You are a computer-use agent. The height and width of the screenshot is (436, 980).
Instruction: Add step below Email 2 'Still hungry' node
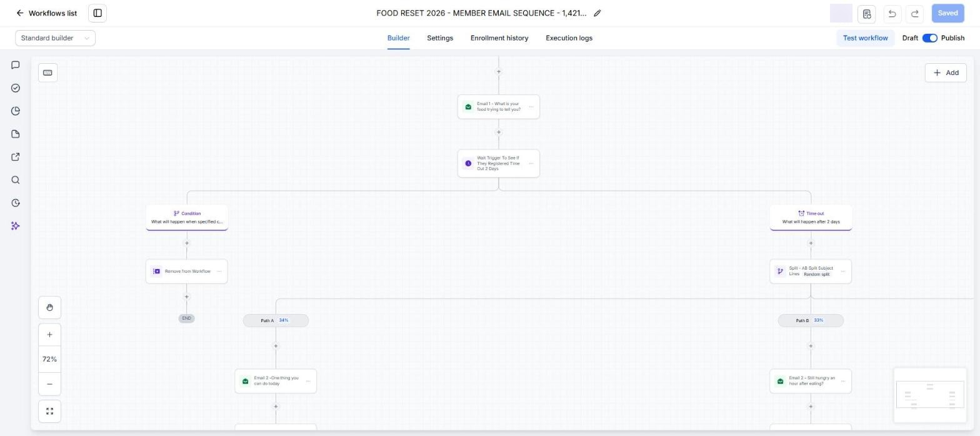811,407
